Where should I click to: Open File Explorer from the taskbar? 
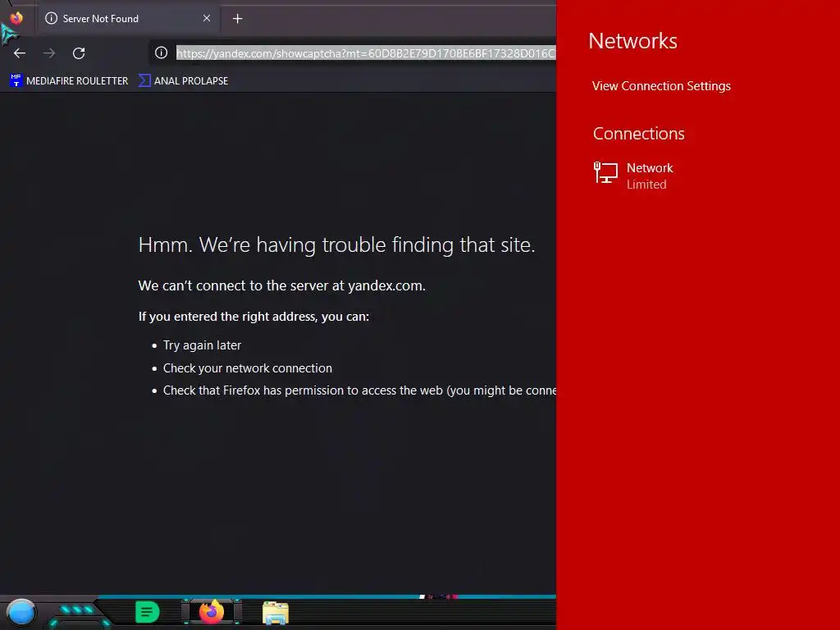(x=276, y=613)
